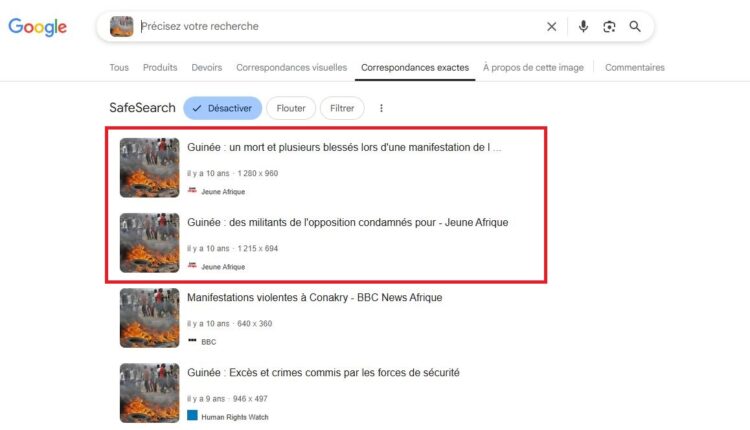Click 'il y a 10 ans · 1 280 x 960' text
The image size is (750, 430).
pos(232,173)
